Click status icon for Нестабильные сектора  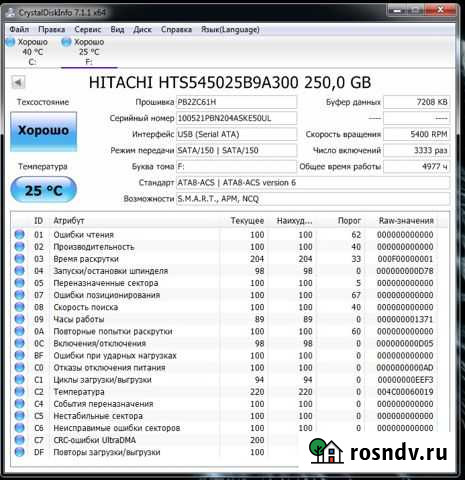click(20, 416)
